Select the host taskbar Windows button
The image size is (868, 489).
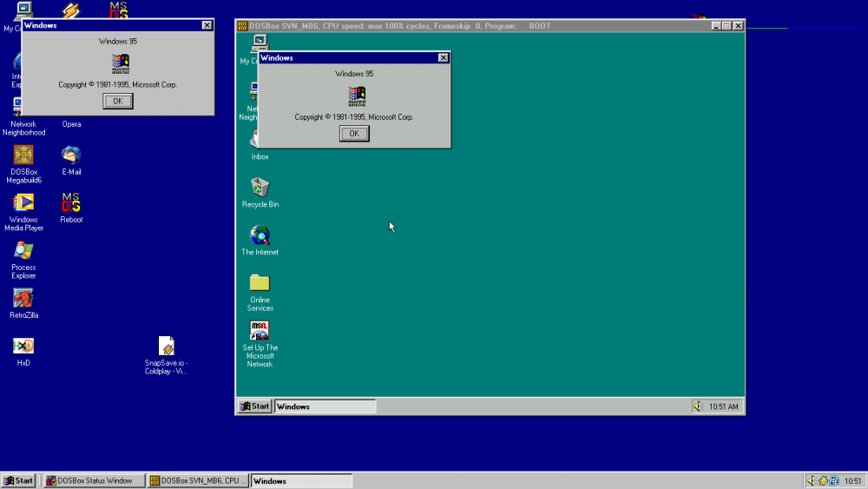(302, 480)
